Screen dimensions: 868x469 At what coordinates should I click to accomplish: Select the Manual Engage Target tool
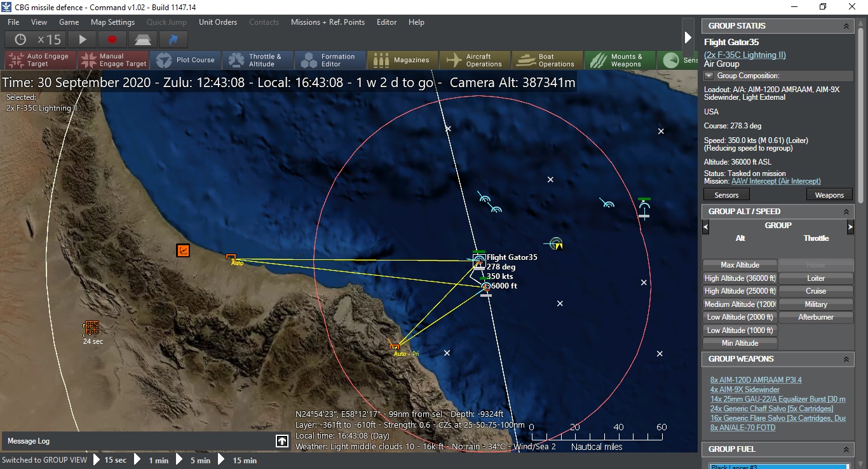click(113, 60)
